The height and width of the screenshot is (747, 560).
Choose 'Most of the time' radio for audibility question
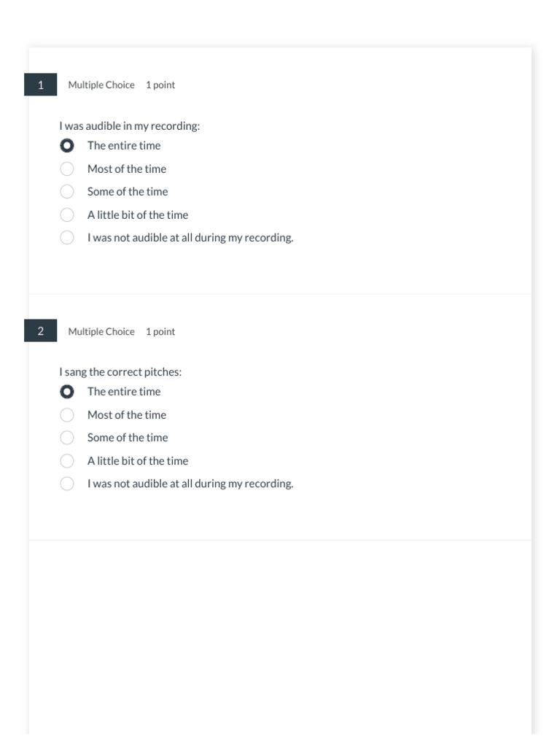(67, 169)
